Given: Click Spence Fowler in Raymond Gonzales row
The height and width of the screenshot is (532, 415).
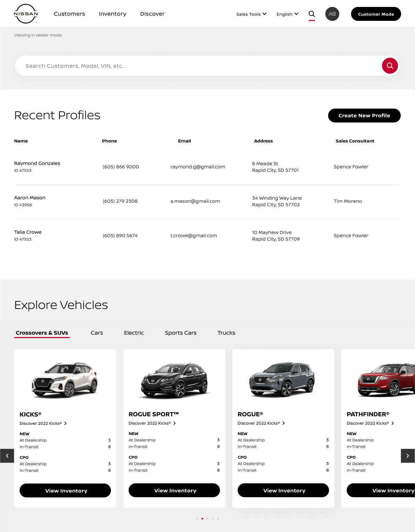Looking at the screenshot, I should click(351, 166).
